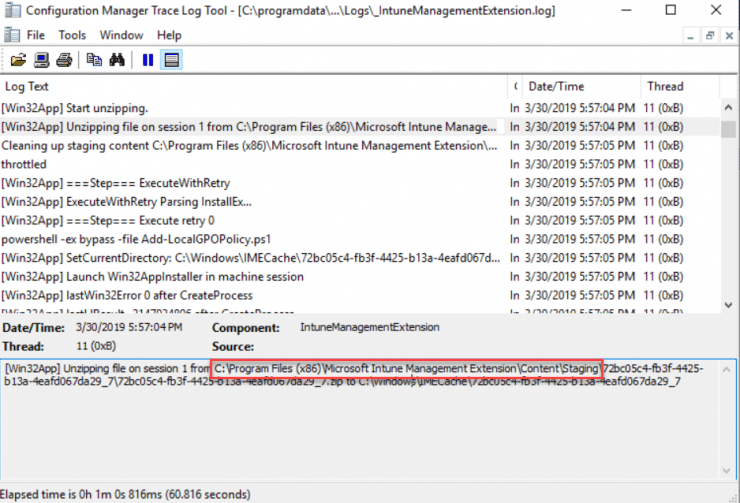Restore down the inner log document window

pos(709,35)
